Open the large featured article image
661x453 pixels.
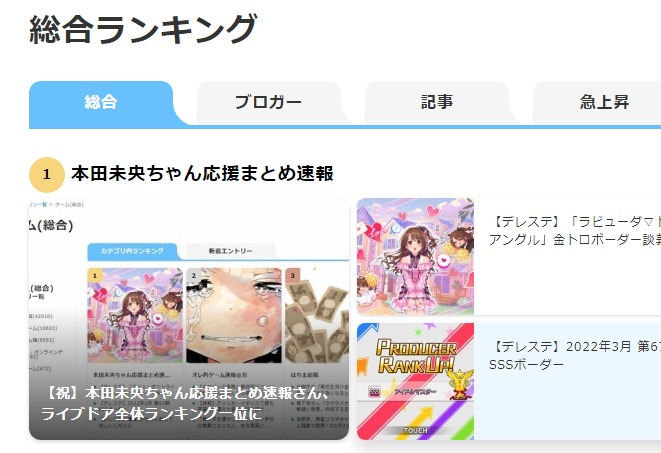click(189, 319)
